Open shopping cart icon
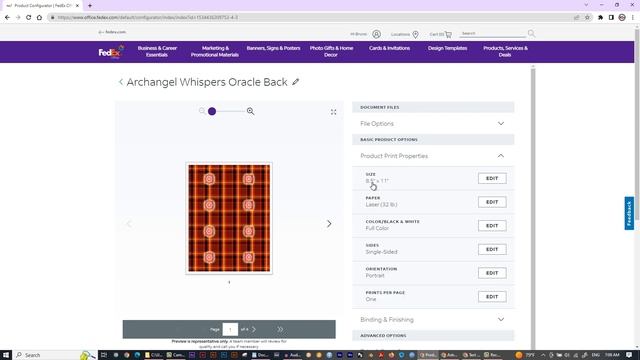Viewport: 640px width, 360px height. click(448, 34)
